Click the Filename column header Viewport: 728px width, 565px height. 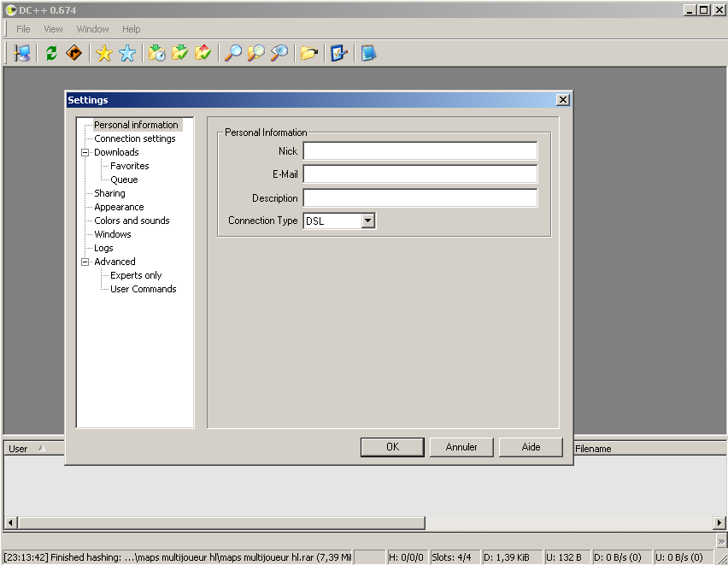(x=650, y=449)
